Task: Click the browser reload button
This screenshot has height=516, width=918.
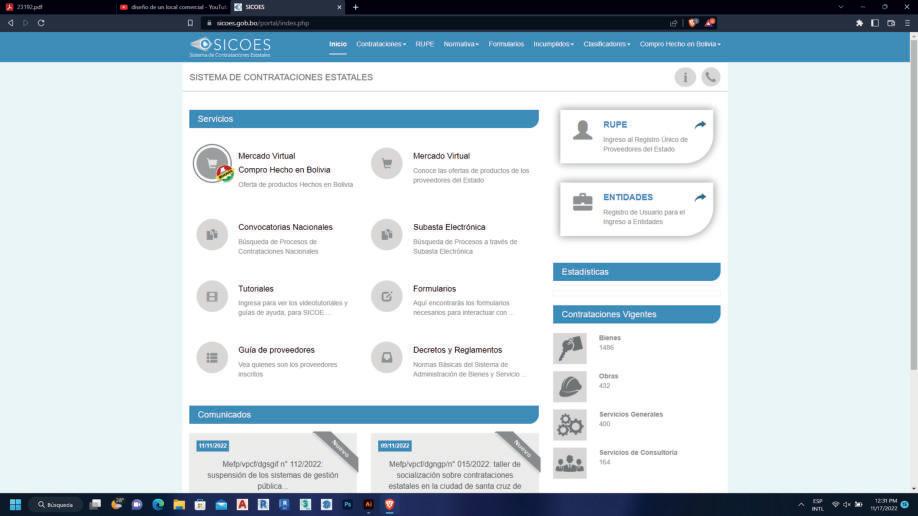Action: 41,23
